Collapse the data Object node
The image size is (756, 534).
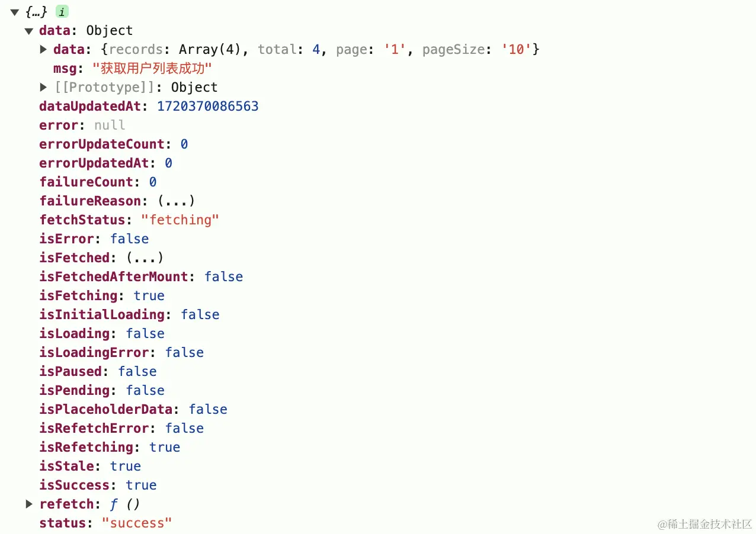(29, 31)
